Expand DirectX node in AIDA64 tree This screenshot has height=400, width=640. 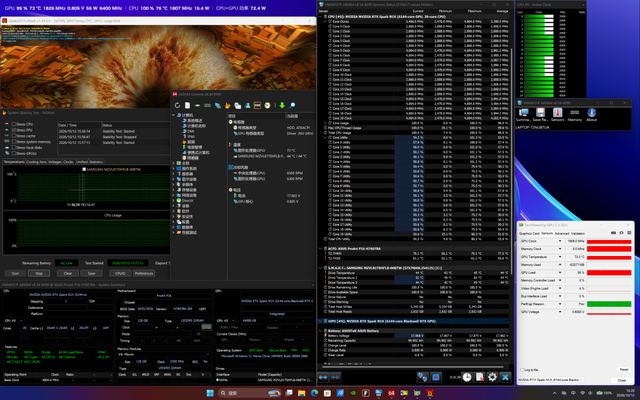tap(173, 200)
